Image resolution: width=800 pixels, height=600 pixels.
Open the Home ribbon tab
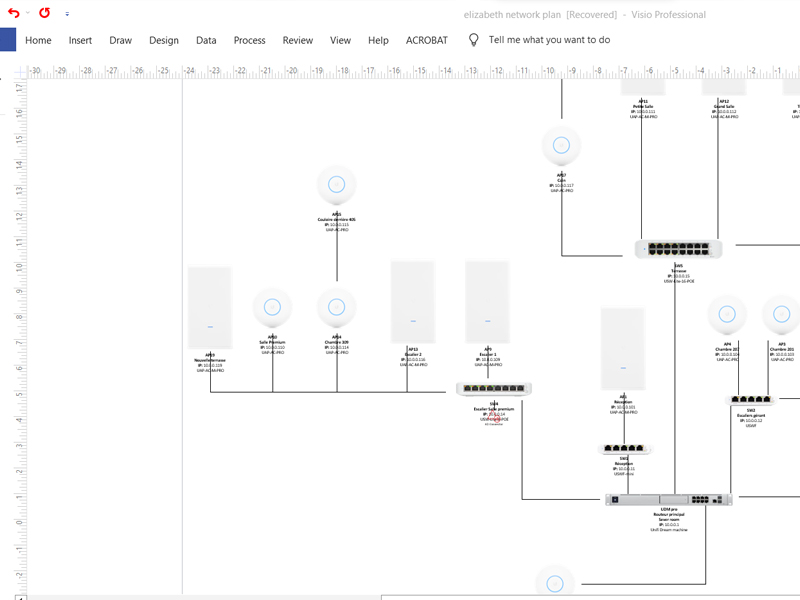click(38, 40)
